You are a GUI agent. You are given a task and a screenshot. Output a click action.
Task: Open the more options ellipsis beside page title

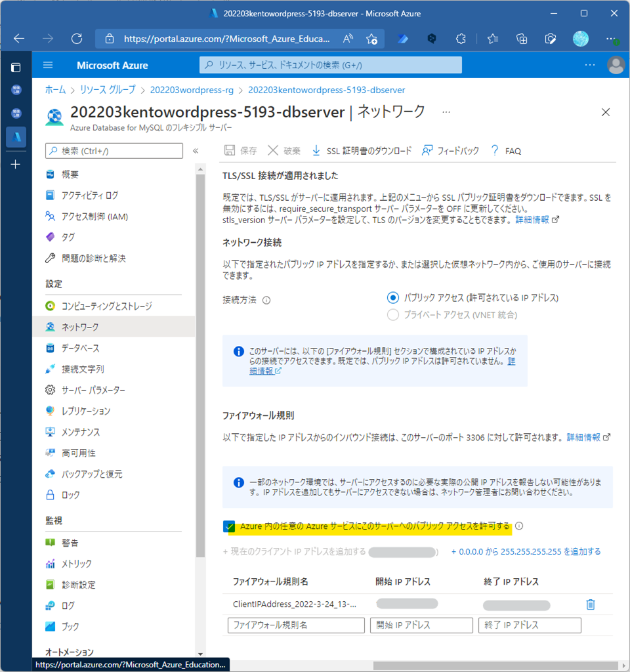(x=446, y=112)
